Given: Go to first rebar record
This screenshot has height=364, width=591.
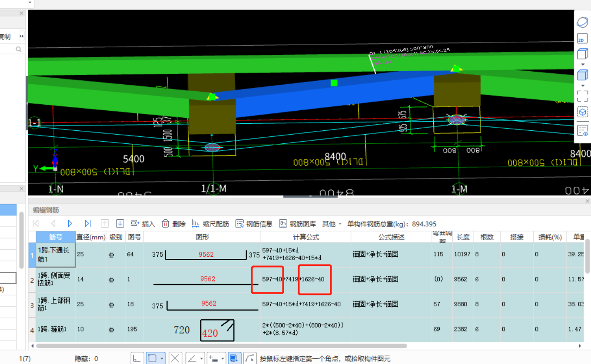Looking at the screenshot, I should pyautogui.click(x=36, y=223).
